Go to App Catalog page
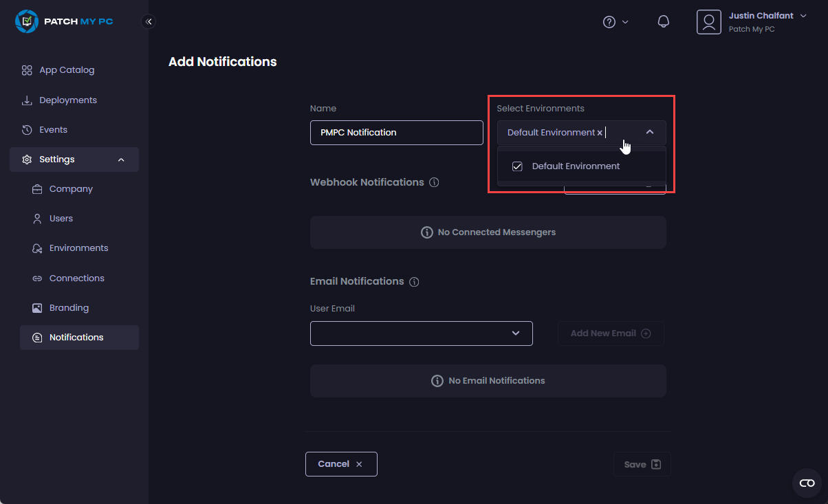The image size is (828, 504). point(66,70)
